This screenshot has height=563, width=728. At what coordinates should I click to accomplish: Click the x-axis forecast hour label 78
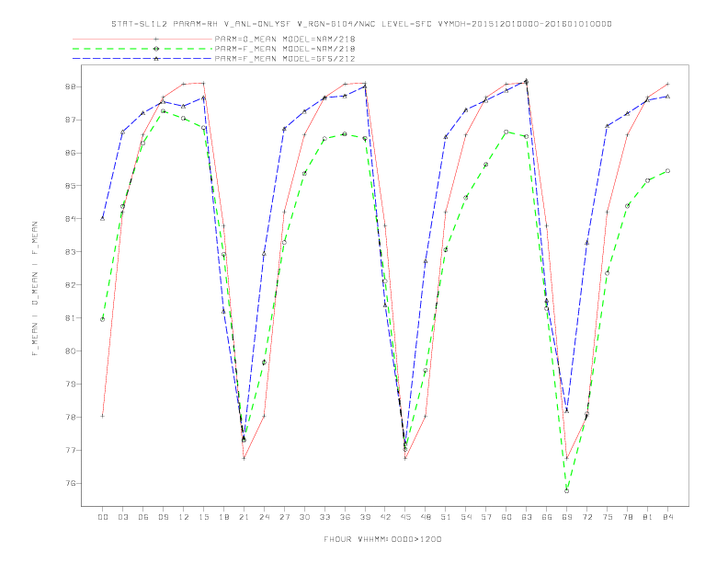[x=627, y=517]
